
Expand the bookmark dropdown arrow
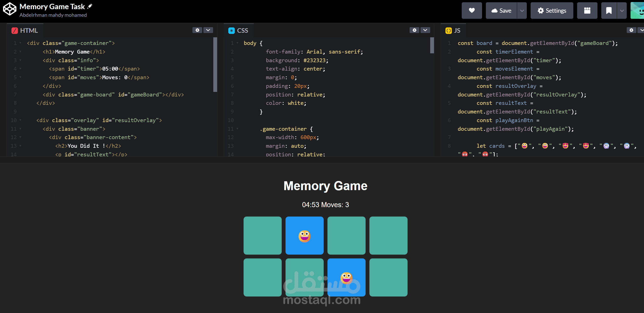point(622,11)
